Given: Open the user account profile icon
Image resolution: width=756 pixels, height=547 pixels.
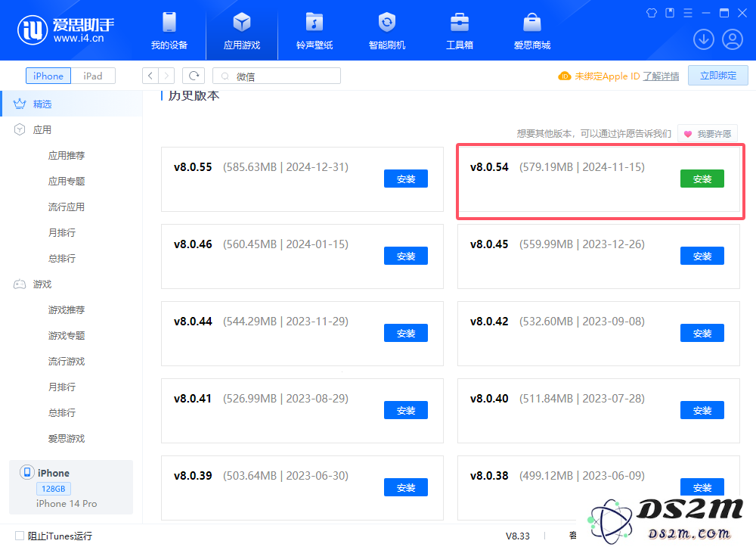Looking at the screenshot, I should [x=733, y=39].
